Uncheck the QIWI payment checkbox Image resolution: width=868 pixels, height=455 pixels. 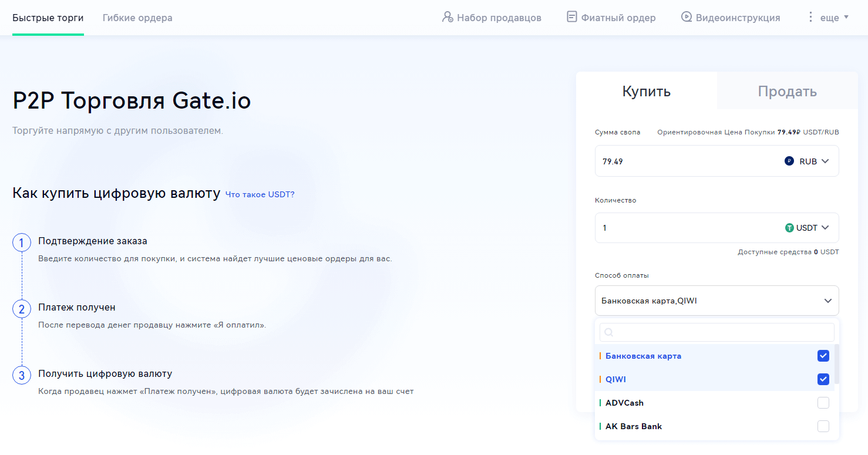point(823,379)
